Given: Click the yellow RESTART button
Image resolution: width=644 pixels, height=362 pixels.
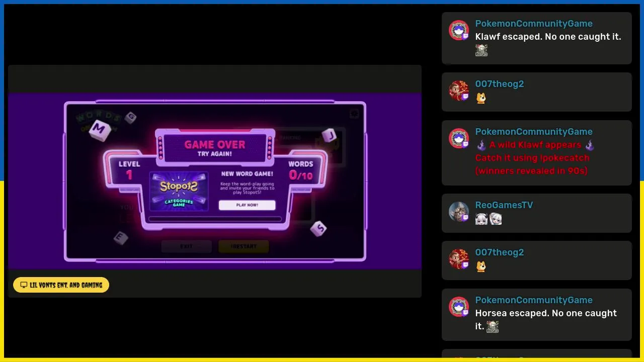Looking at the screenshot, I should coord(244,246).
